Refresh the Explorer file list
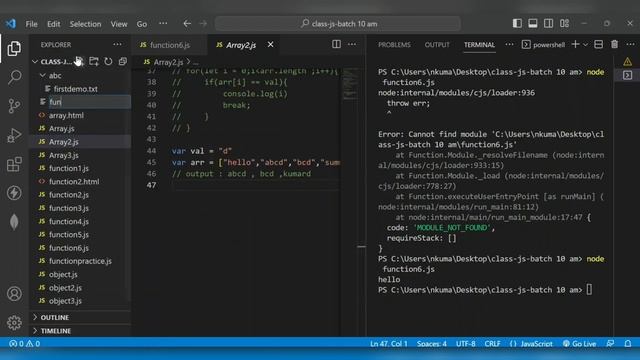 (x=108, y=62)
